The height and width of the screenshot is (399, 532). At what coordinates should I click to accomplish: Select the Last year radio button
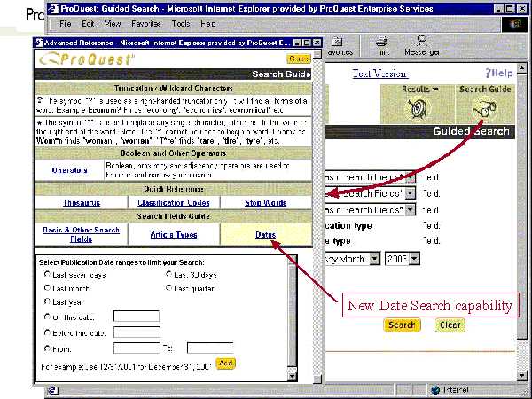47,301
